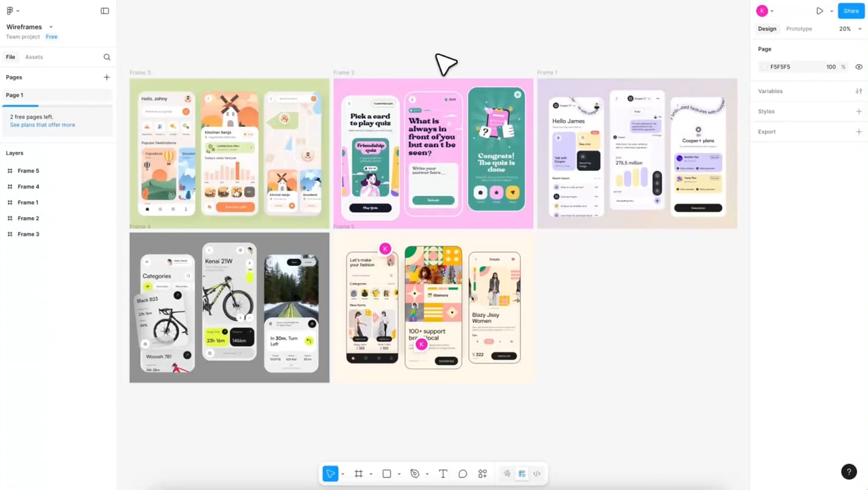
Task: Click the Styles section label
Action: tap(766, 111)
